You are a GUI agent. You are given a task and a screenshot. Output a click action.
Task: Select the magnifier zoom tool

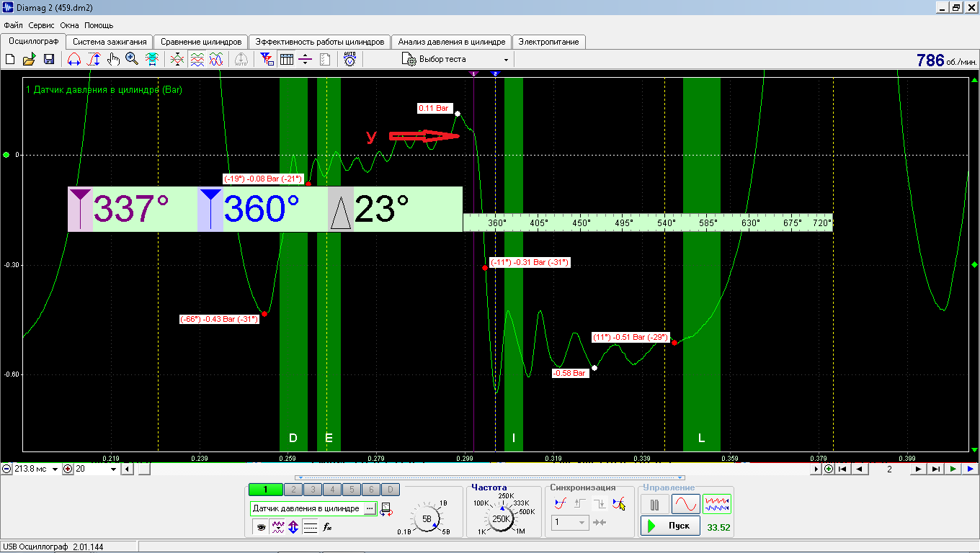click(x=132, y=59)
